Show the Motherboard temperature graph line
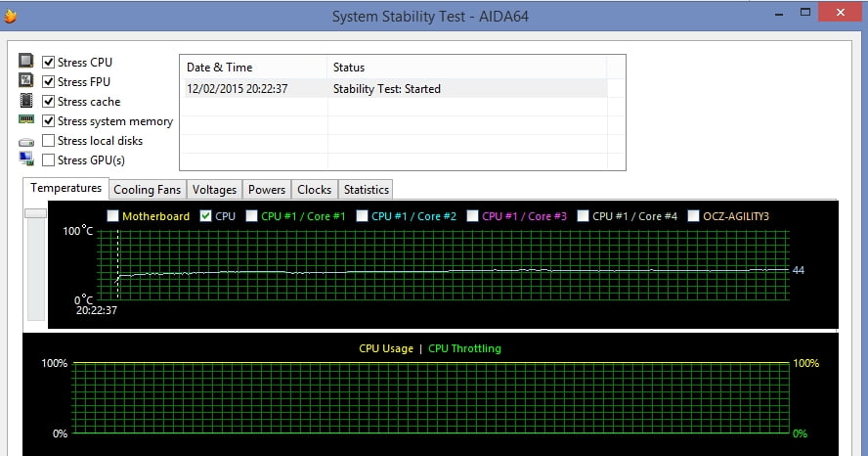The image size is (868, 456). pos(112,215)
